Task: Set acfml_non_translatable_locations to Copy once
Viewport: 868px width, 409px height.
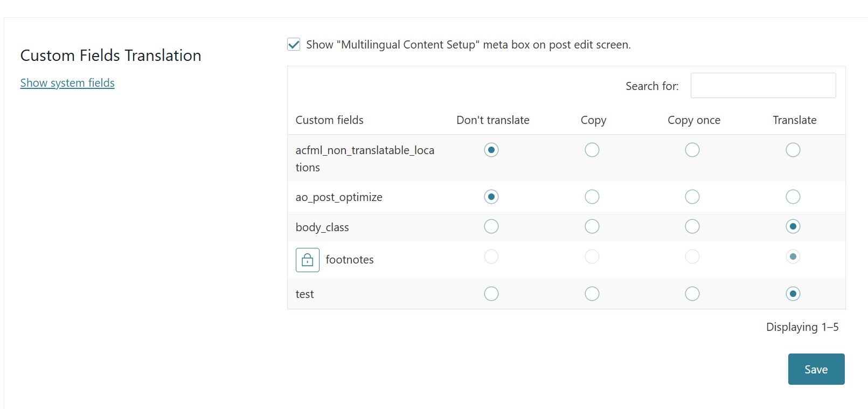Action: pos(692,150)
